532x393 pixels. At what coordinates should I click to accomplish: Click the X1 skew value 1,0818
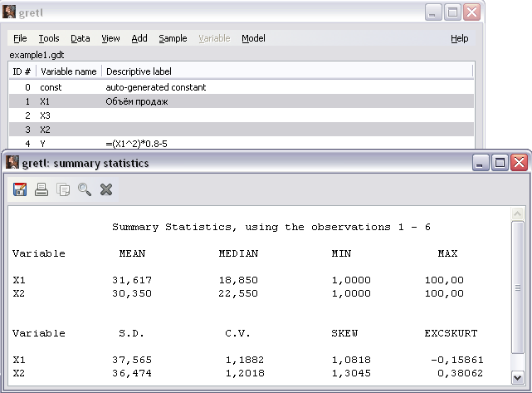coord(351,360)
